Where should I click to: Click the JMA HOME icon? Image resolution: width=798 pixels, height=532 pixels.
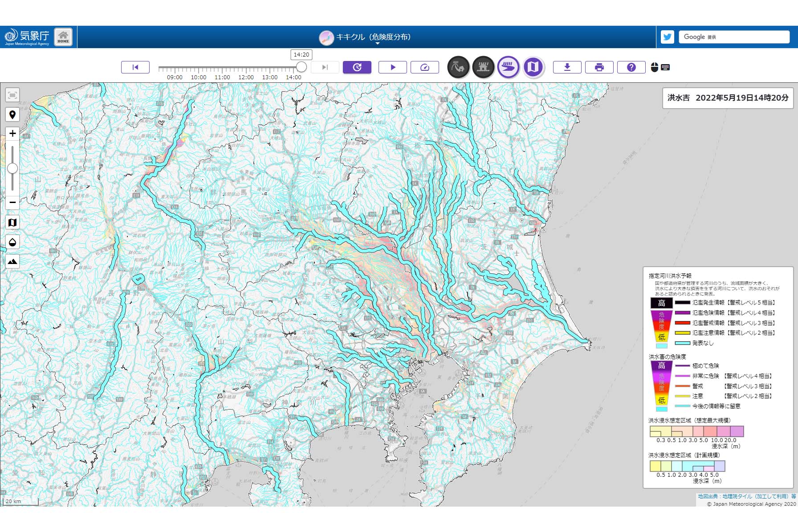pyautogui.click(x=63, y=37)
